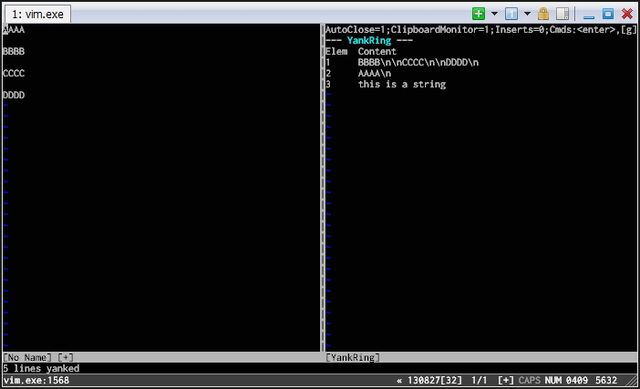Click the active console number icon
Screen dimensions: 640x389
[511, 13]
